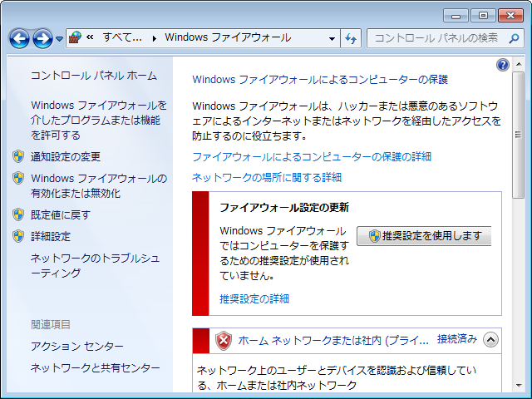Open the address bar history dropdown
Screen dimensions: 532x399
click(x=332, y=38)
